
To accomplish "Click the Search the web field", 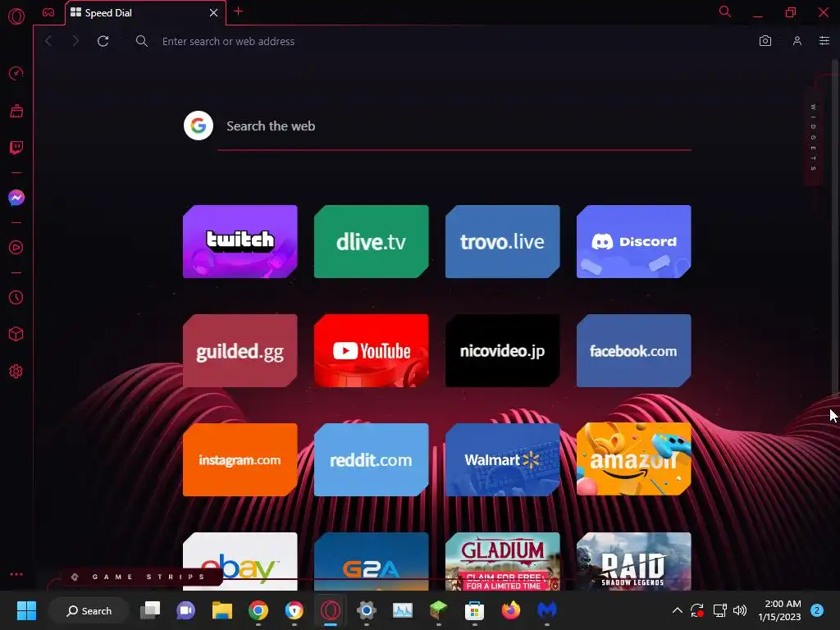I will click(x=454, y=126).
